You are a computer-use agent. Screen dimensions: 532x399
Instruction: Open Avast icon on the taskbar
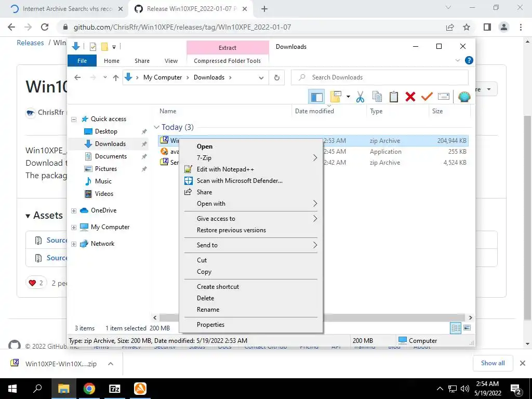pos(140,389)
